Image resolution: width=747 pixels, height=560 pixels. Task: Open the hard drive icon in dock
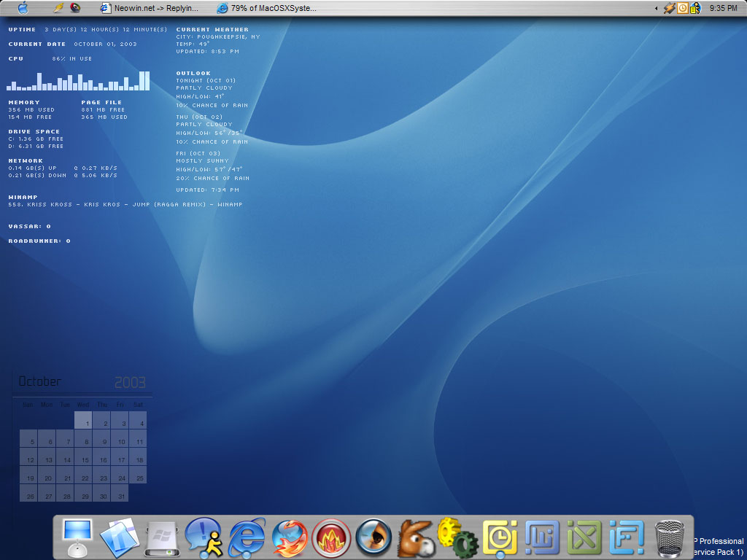point(161,540)
